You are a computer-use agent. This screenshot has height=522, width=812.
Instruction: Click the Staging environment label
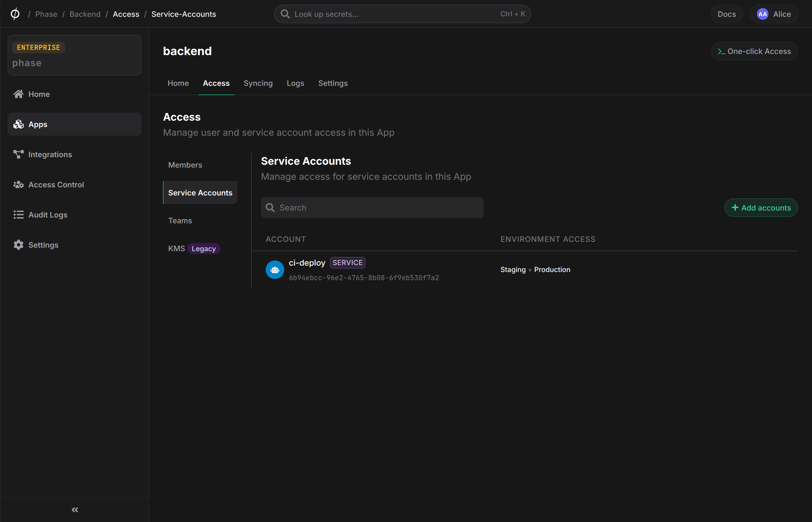[513, 269]
